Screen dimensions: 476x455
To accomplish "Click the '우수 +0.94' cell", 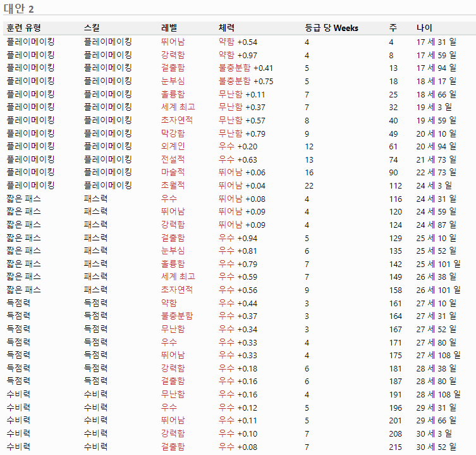I will click(238, 238).
